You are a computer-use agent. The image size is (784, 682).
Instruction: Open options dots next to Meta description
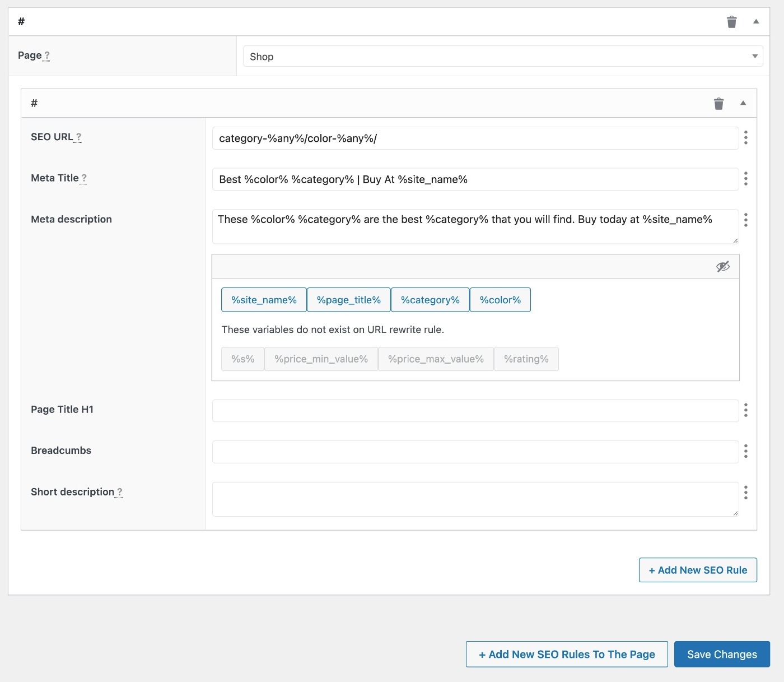pos(746,220)
